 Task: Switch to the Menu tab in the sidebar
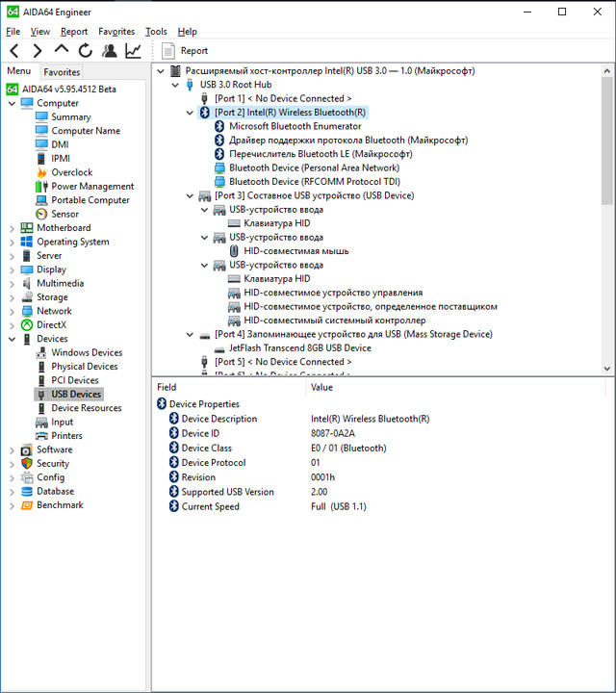coord(18,71)
